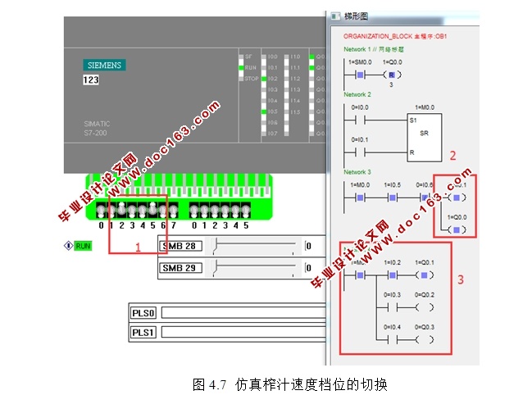Screen dimensions: 532x395
Task: Click the I0.7 input LED
Action: click(x=264, y=134)
